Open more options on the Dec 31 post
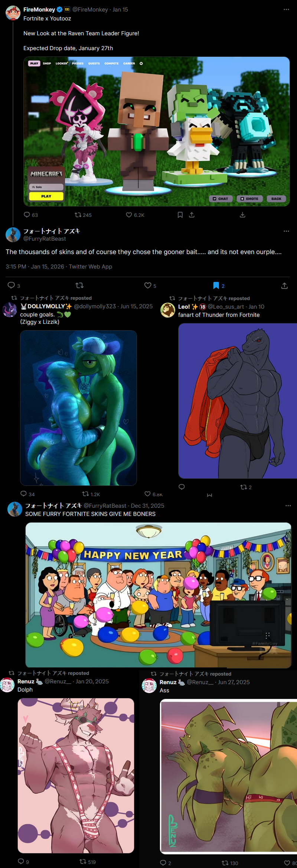This screenshot has height=868, width=297. pos(288,506)
